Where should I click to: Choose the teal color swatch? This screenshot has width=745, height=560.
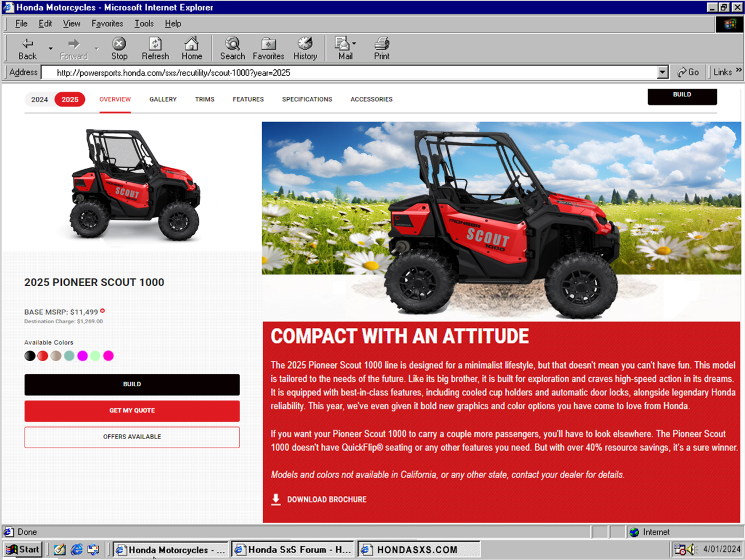(x=69, y=356)
